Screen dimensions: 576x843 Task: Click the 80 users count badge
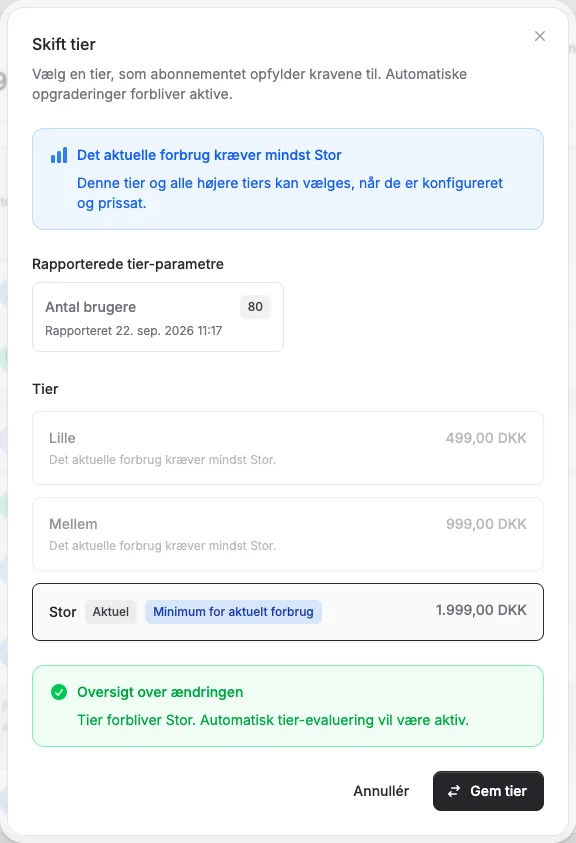click(255, 306)
